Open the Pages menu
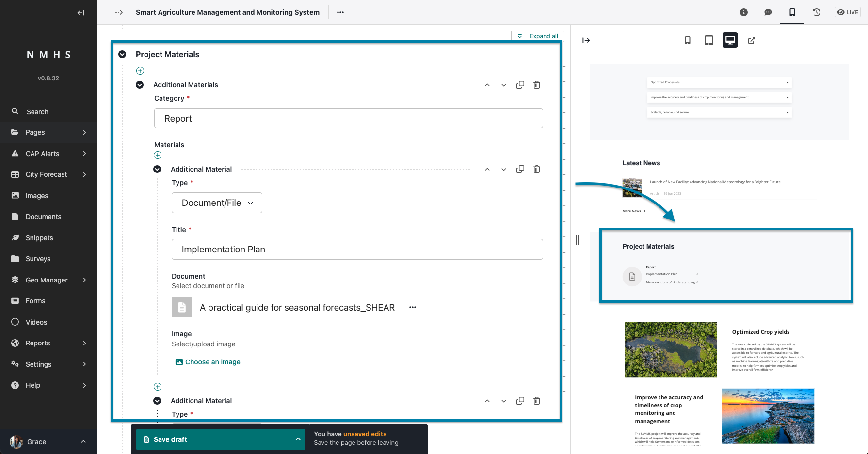Image resolution: width=868 pixels, height=454 pixels. [x=48, y=132]
